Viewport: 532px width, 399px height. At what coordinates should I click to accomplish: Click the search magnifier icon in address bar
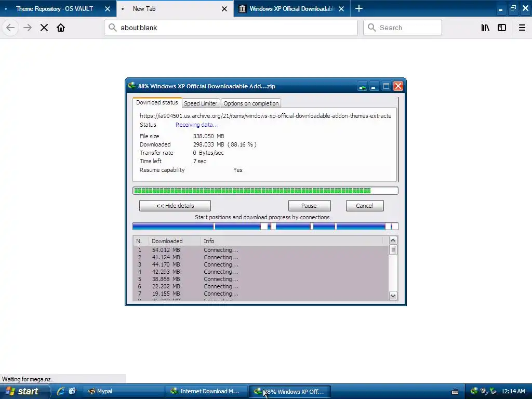pos(112,28)
